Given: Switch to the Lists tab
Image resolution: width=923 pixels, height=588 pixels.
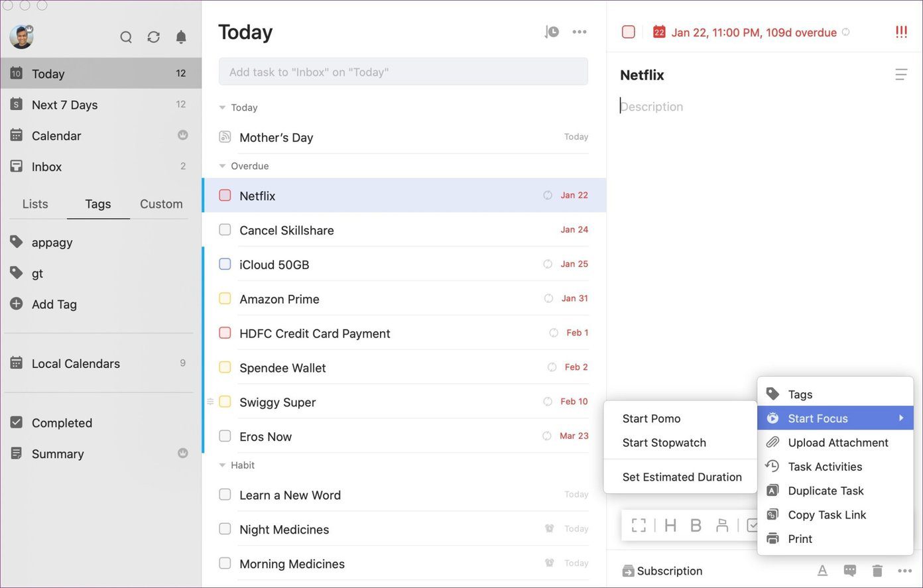Looking at the screenshot, I should (x=35, y=204).
